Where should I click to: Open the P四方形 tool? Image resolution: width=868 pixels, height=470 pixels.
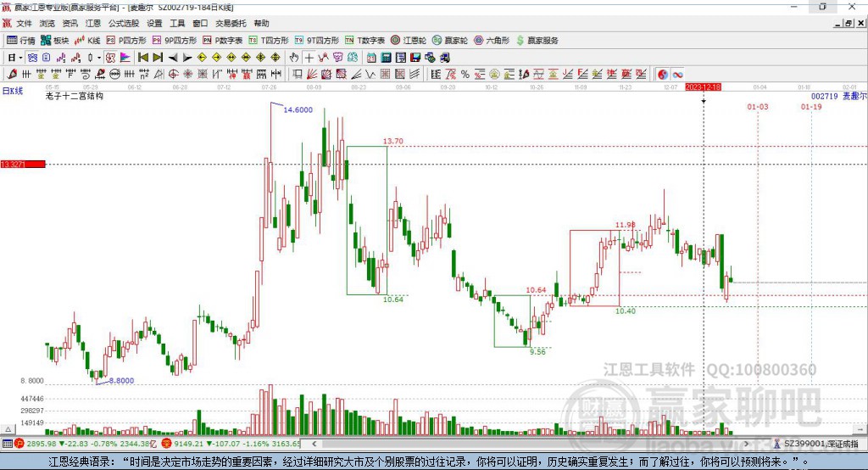[126, 41]
